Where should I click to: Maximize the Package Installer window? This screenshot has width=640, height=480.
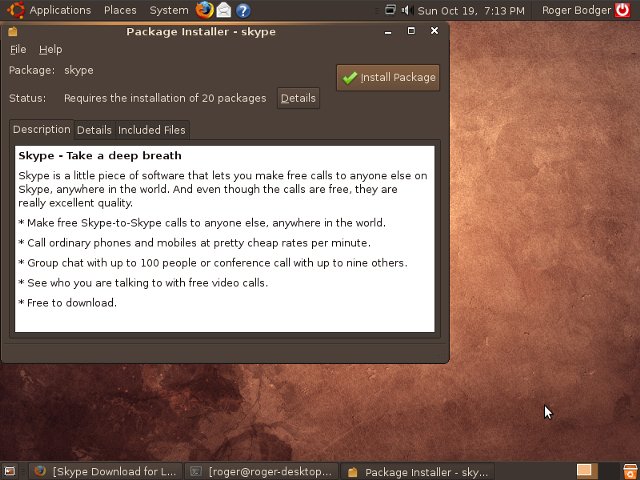click(x=411, y=31)
